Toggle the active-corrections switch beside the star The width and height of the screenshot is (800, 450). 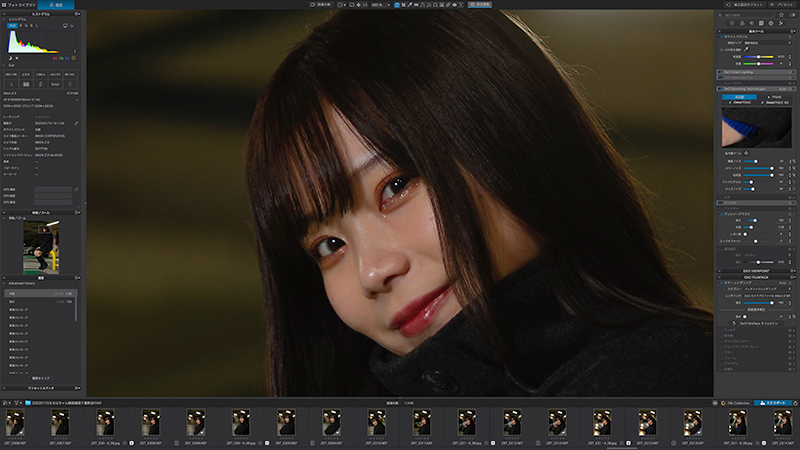(x=792, y=15)
